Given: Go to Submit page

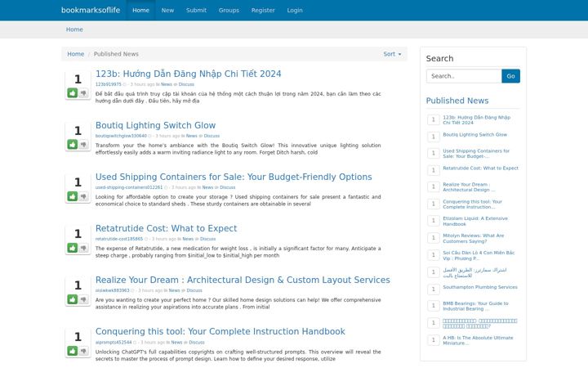Looking at the screenshot, I should click(x=196, y=10).
